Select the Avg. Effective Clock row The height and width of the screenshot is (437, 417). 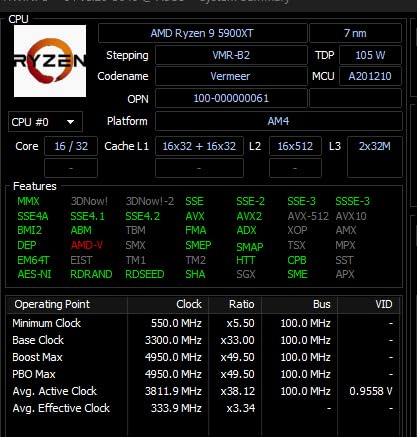tap(203, 408)
